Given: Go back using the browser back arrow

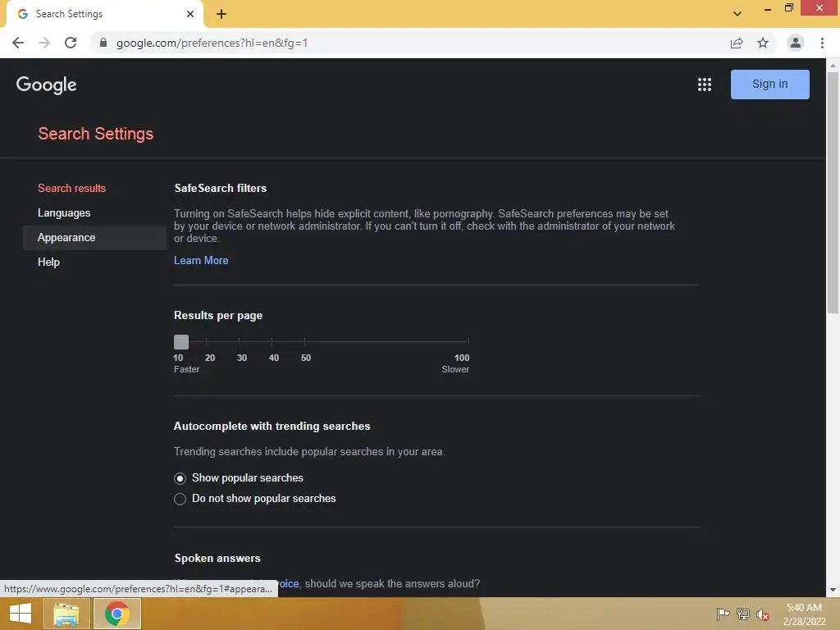Looking at the screenshot, I should [x=18, y=43].
